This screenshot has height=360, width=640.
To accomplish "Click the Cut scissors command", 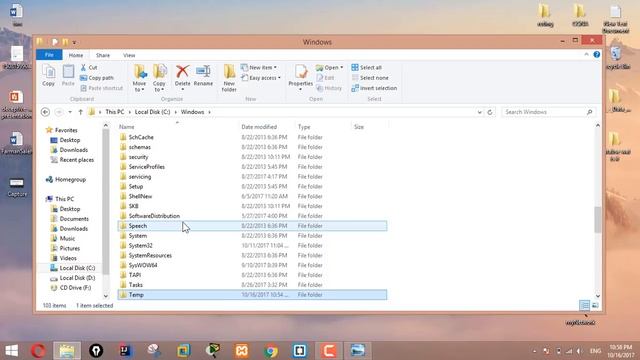I will [x=89, y=67].
